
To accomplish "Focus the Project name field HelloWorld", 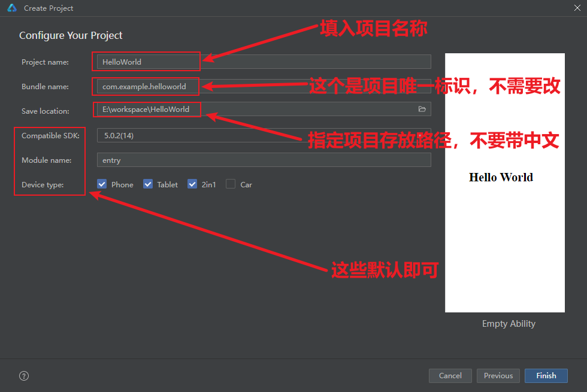I will (x=264, y=62).
